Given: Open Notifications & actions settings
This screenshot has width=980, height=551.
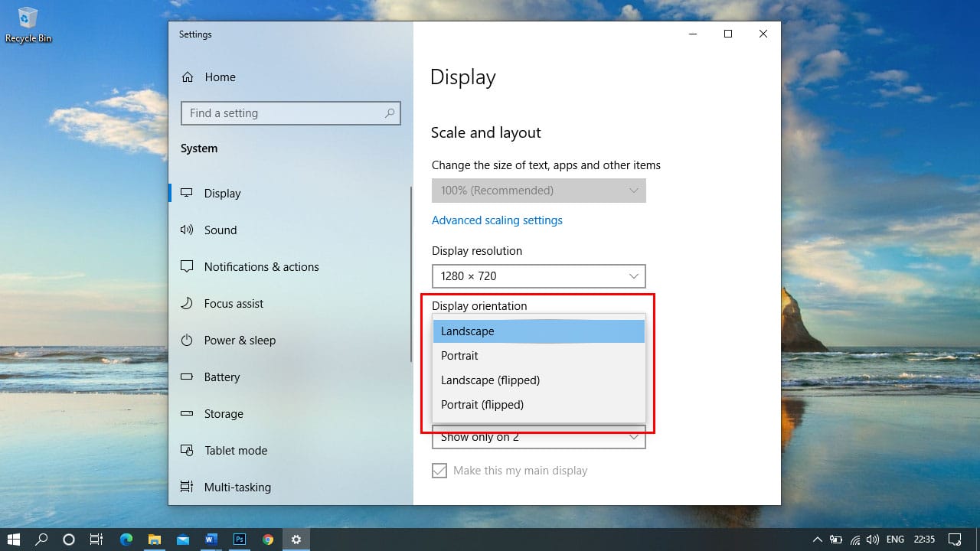Looking at the screenshot, I should point(261,267).
